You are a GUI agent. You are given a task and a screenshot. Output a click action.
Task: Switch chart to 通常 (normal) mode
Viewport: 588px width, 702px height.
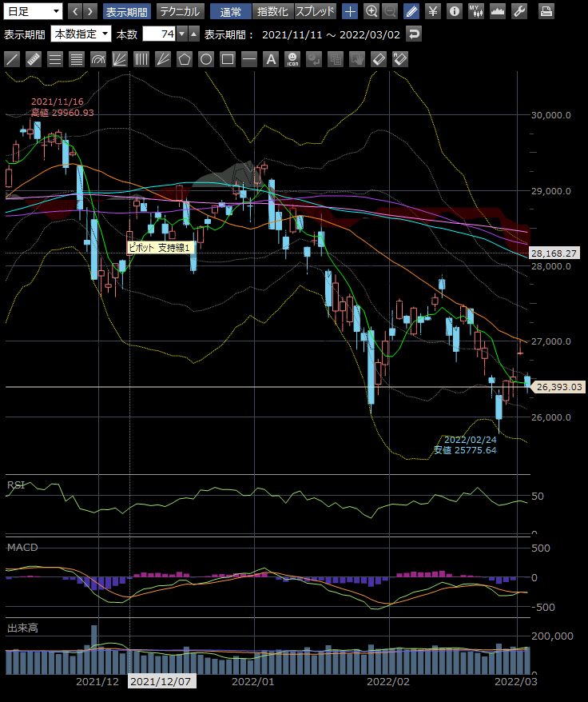231,11
